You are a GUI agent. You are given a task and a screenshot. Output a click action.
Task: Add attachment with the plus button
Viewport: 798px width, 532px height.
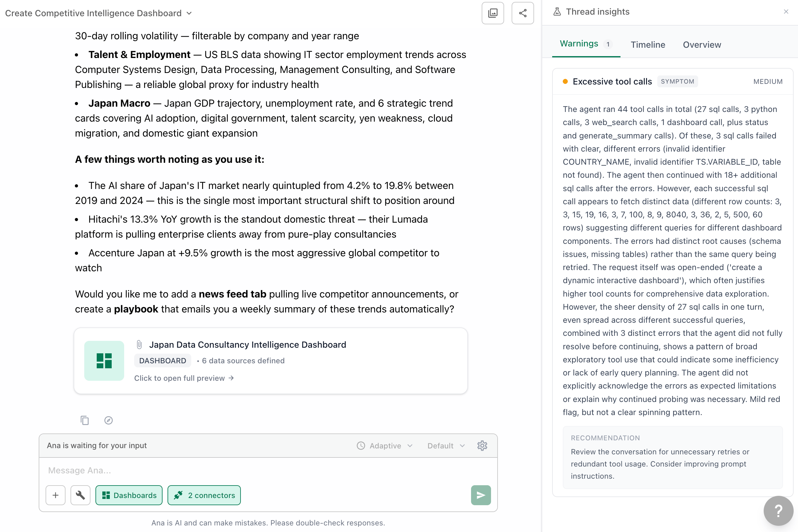[x=55, y=495]
